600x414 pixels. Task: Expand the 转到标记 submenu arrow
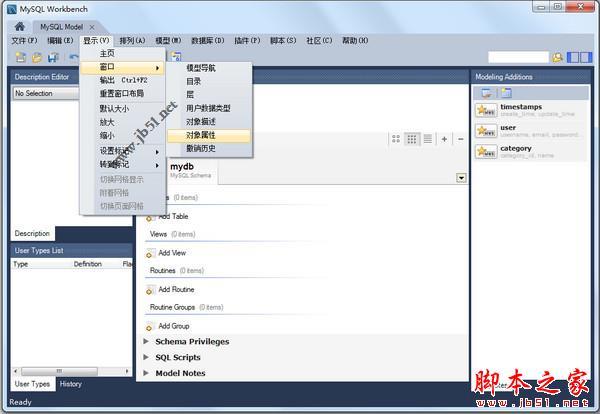pyautogui.click(x=157, y=165)
